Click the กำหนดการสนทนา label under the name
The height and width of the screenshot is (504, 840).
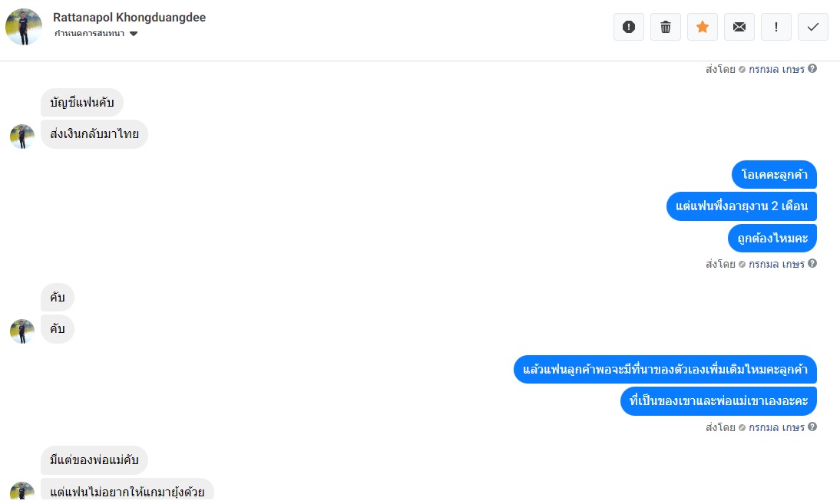point(90,33)
